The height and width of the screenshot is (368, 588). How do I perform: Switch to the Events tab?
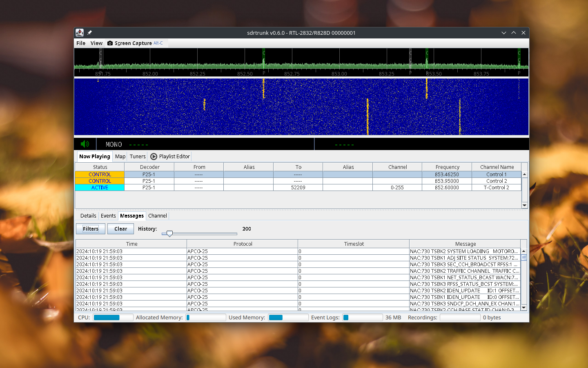click(108, 215)
